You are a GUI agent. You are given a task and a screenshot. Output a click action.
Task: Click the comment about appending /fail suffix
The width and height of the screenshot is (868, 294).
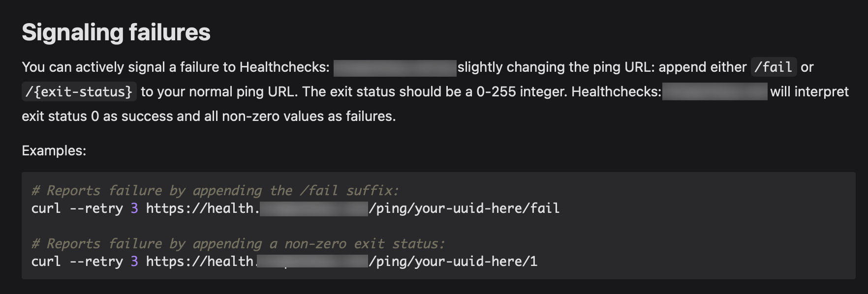point(215,191)
